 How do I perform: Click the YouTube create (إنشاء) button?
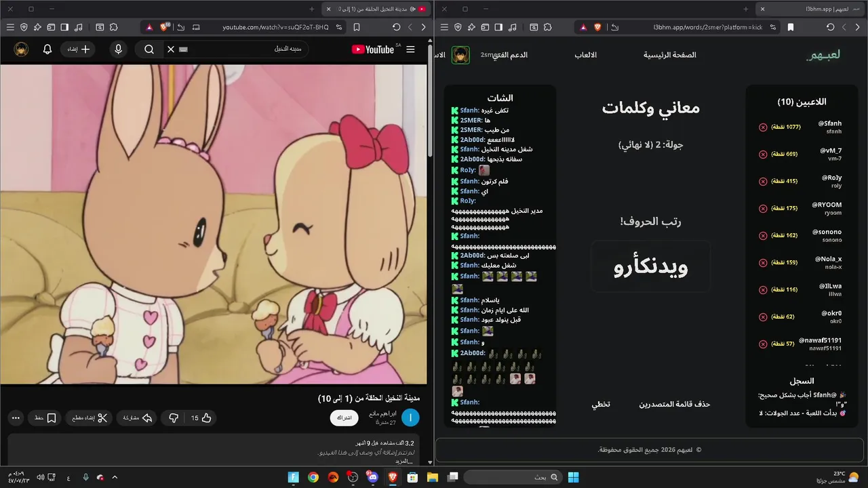pos(77,49)
